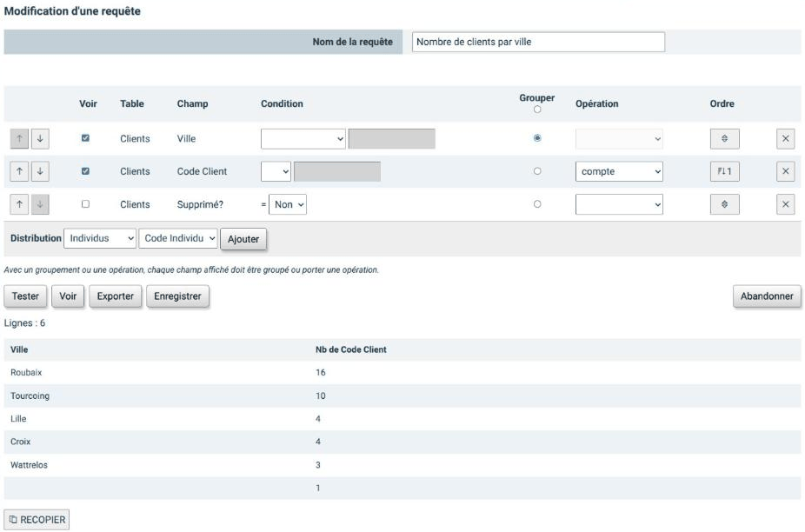
Task: Toggle sort order for Supprimé? row
Action: 724,204
